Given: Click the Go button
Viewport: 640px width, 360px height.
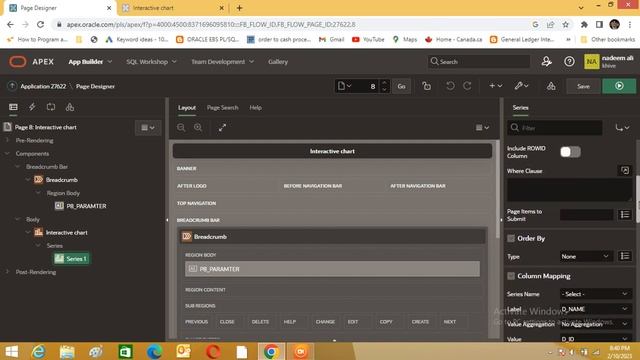Looking at the screenshot, I should [401, 86].
